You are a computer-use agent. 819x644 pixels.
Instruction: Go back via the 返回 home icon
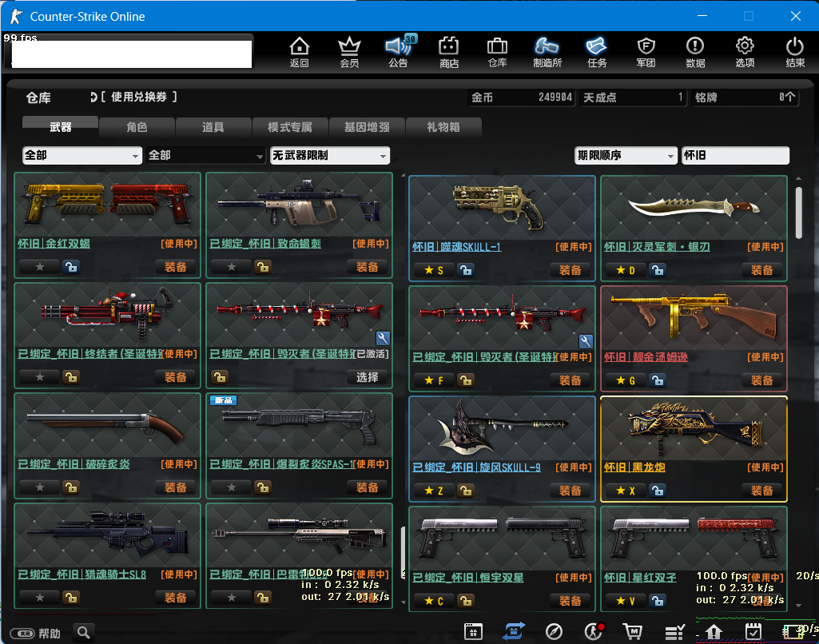(x=300, y=52)
